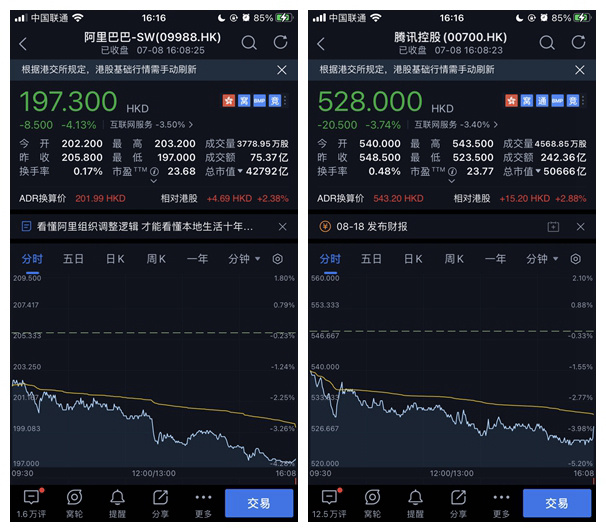This screenshot has width=606, height=532.
Task: Close the 看懂阿里组织调整逻辑 news banner
Action: tap(282, 227)
